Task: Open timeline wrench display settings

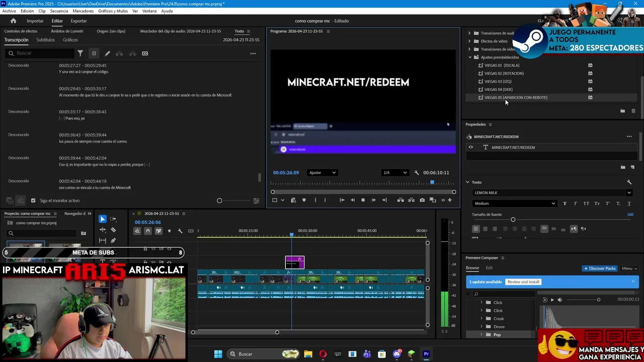Action: click(180, 231)
